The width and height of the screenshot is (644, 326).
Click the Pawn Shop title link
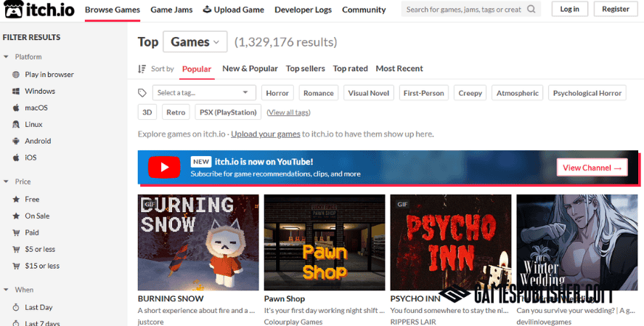(x=284, y=298)
